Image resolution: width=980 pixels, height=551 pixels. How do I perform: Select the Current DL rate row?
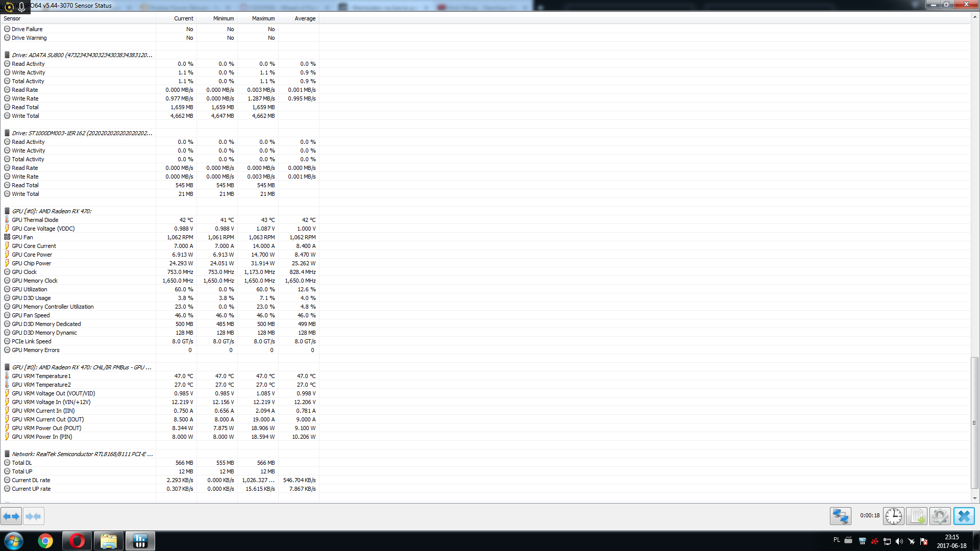[x=160, y=480]
